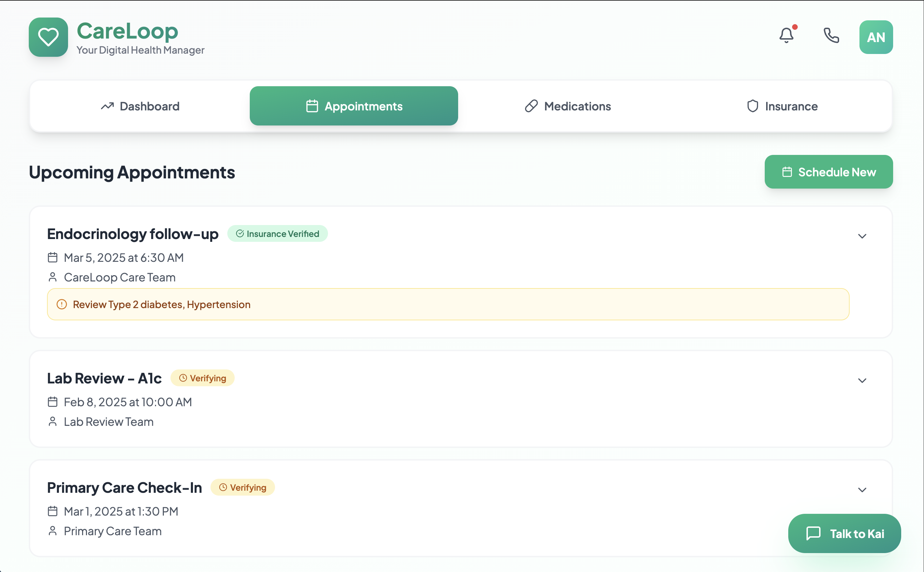Screen dimensions: 924x572
Task: Click the CareLoop heart logo icon
Action: tap(48, 37)
